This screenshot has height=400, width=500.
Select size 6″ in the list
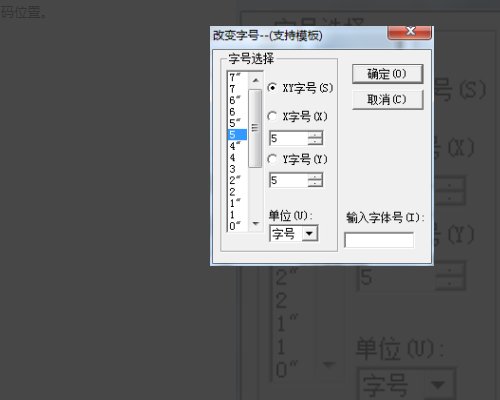pyautogui.click(x=237, y=100)
